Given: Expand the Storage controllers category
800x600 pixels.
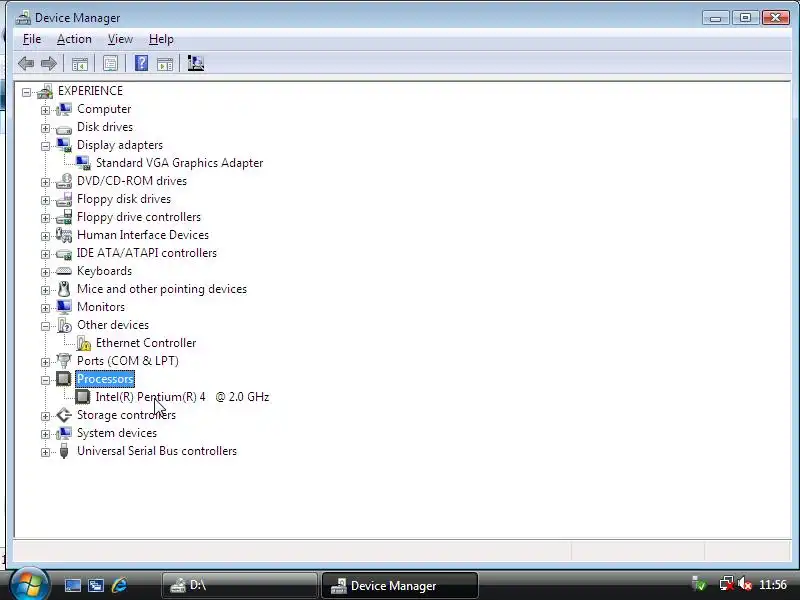Looking at the screenshot, I should point(45,416).
